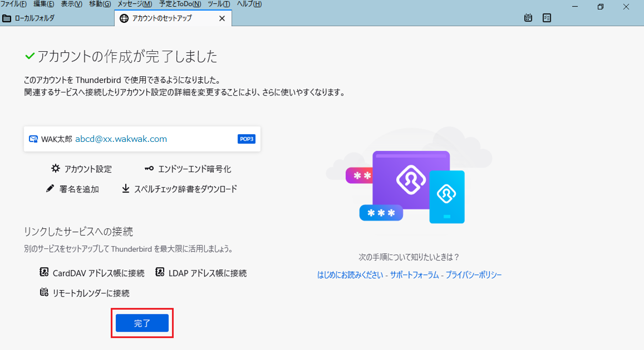644x350 pixels.
Task: Close the アカウントのセットアップ tab
Action: pos(222,18)
